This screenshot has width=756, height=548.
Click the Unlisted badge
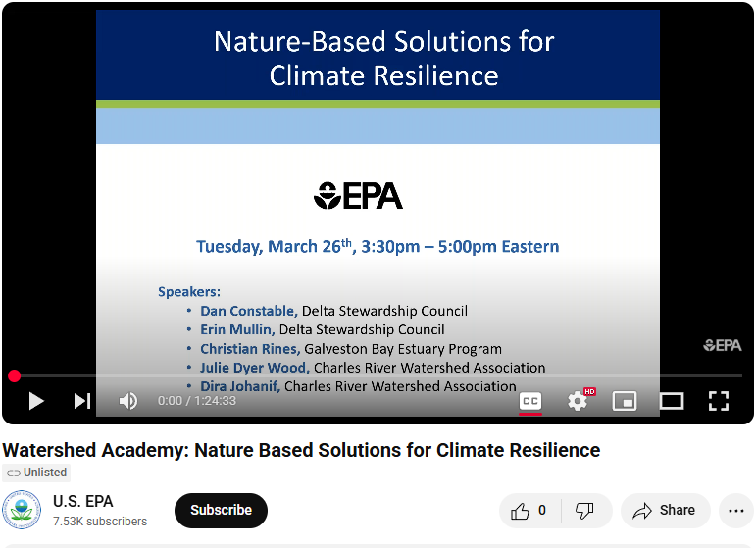[36, 473]
